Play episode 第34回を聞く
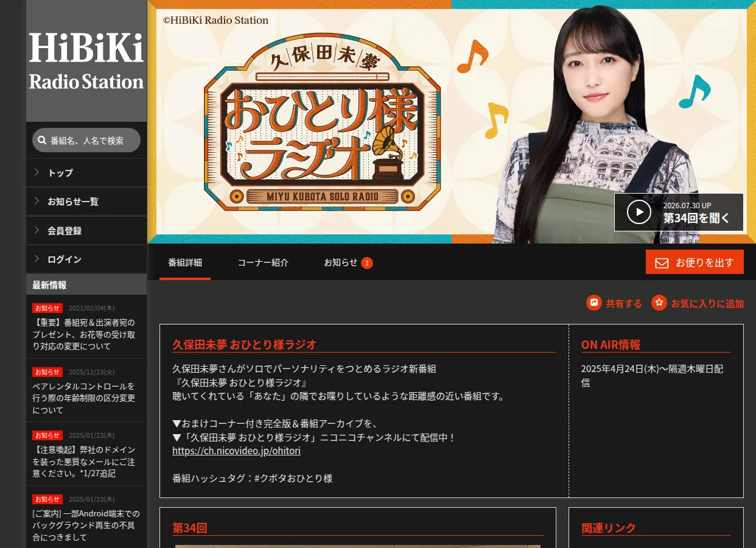The image size is (756, 548). (679, 213)
